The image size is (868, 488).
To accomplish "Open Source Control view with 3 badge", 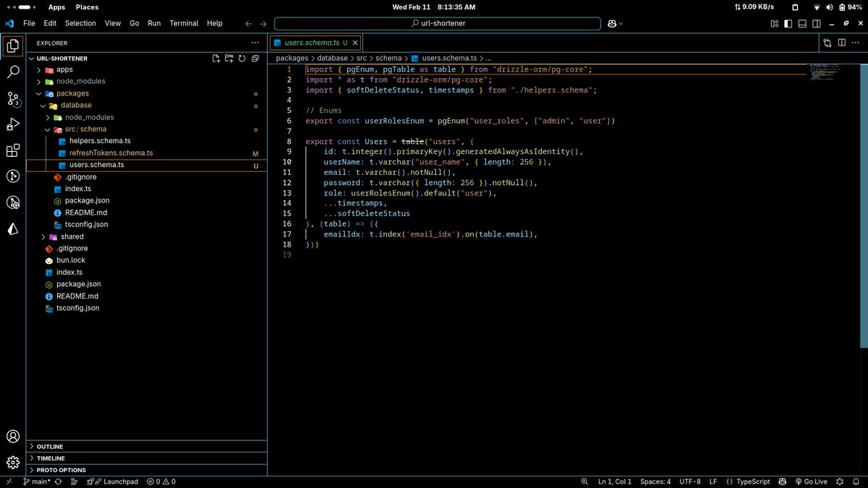I will coord(12,98).
